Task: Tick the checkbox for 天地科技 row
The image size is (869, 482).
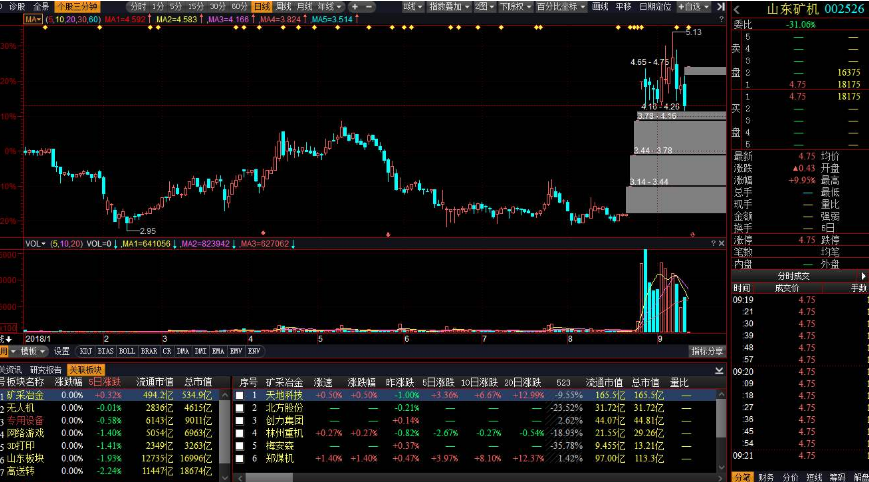Action: [239, 395]
